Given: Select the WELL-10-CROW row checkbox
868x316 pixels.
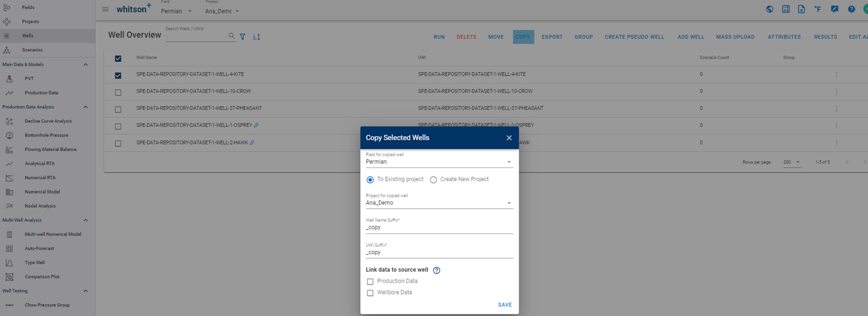Looking at the screenshot, I should (118, 93).
